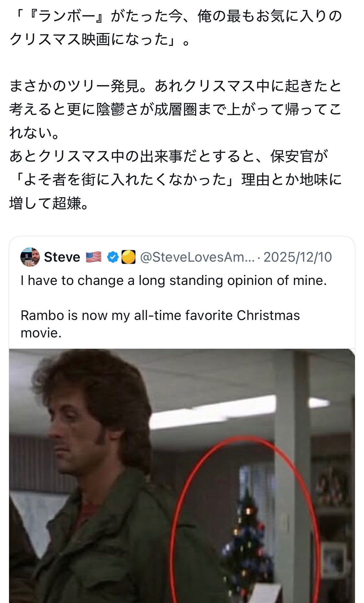Tap the final line 増して超嫌。

coord(49,203)
